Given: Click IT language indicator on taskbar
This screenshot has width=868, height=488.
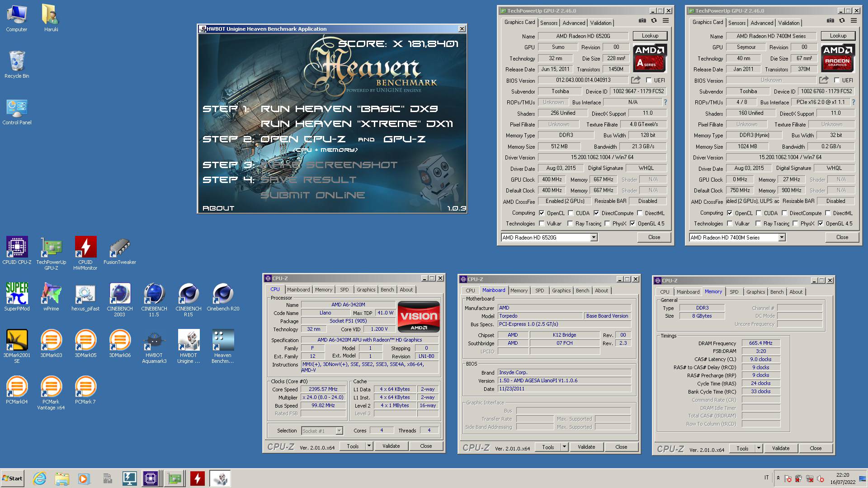Looking at the screenshot, I should [766, 478].
